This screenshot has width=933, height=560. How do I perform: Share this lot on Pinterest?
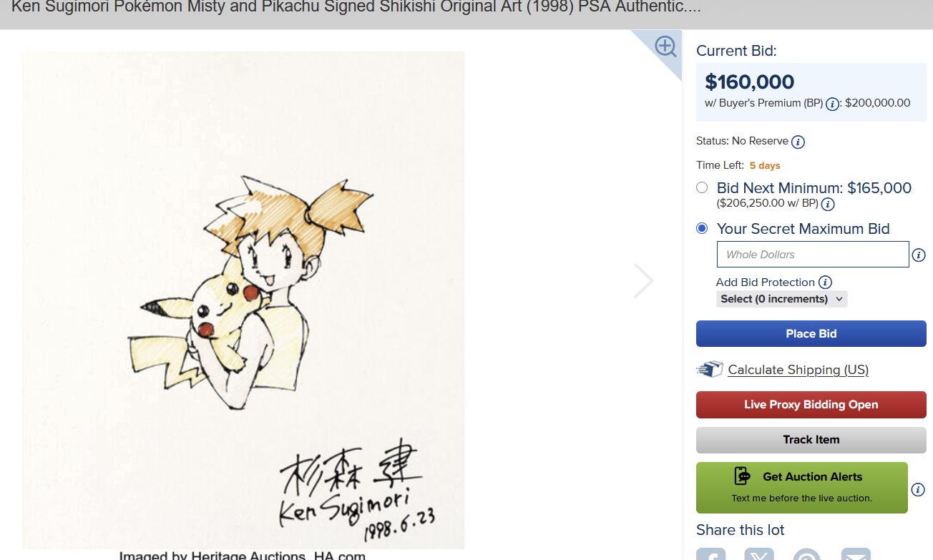click(x=807, y=554)
